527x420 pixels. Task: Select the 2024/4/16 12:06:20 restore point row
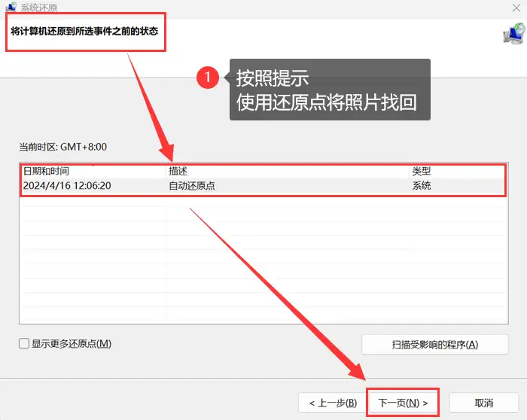pos(263,186)
